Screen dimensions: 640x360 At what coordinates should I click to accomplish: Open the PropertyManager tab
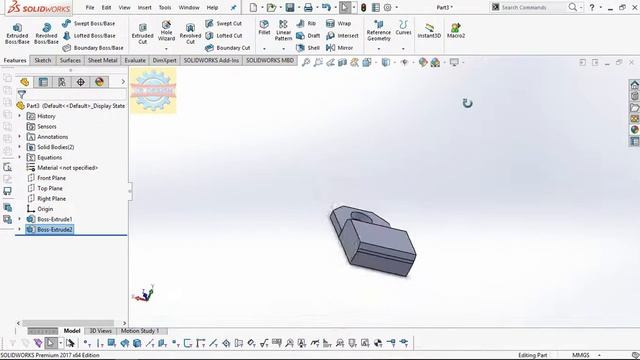pos(43,82)
